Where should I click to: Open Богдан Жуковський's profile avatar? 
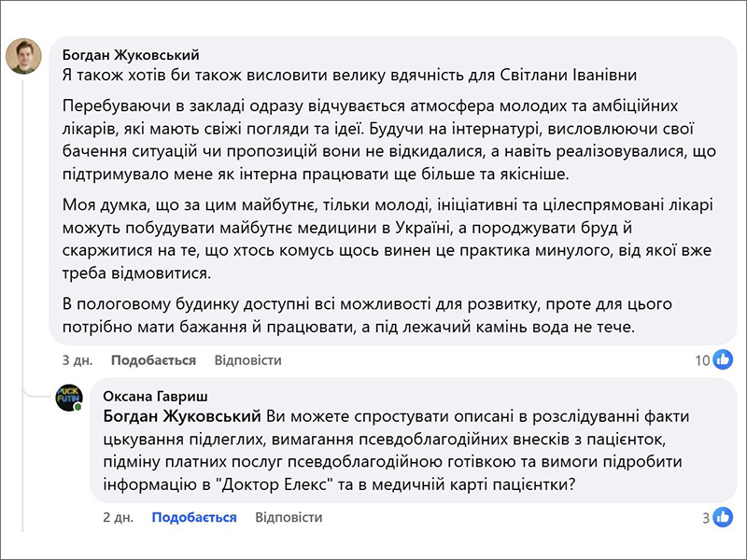coord(23,56)
